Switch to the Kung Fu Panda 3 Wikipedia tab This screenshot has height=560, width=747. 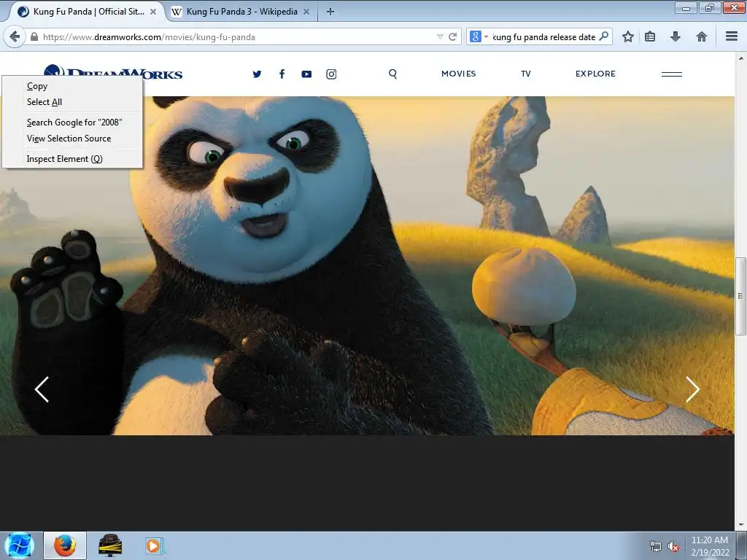(x=241, y=12)
